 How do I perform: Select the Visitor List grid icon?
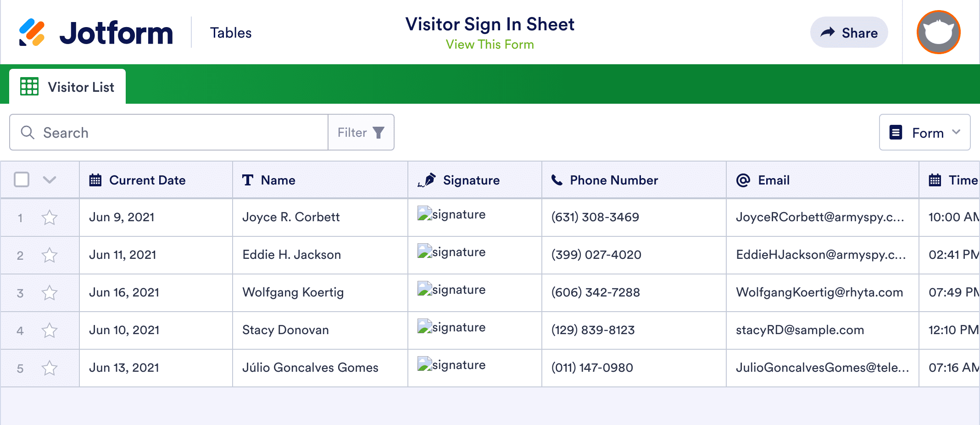click(x=29, y=86)
